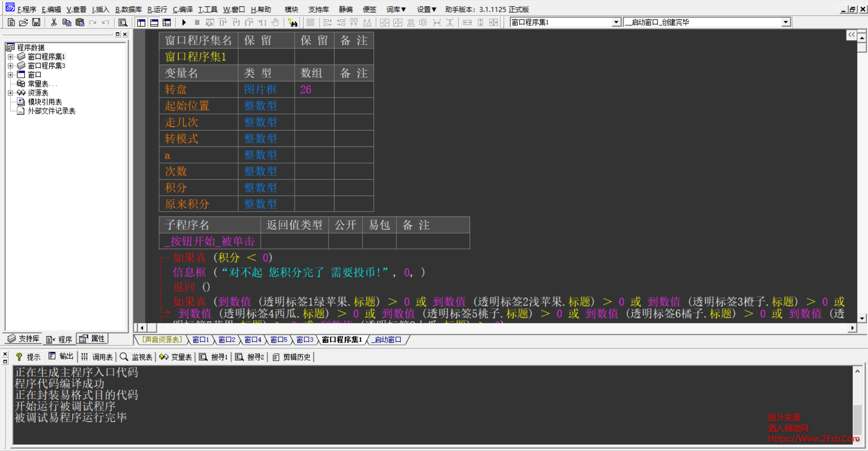Switch to the 窗口2 editor tab
The height and width of the screenshot is (451, 868).
click(227, 340)
